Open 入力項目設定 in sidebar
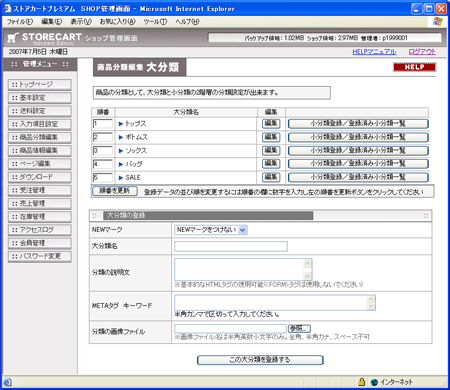 click(x=40, y=124)
